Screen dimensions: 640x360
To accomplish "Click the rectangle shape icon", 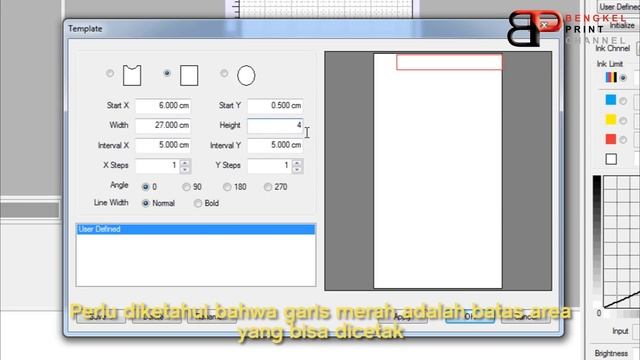I will (189, 76).
